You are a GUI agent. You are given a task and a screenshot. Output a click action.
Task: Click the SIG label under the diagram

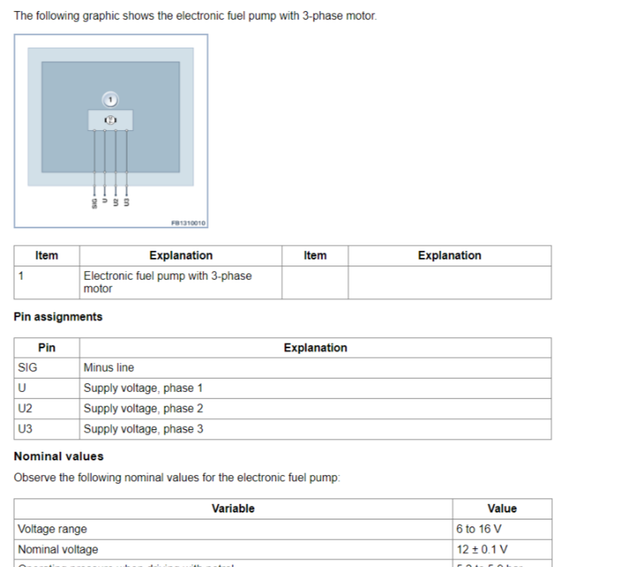pyautogui.click(x=94, y=203)
